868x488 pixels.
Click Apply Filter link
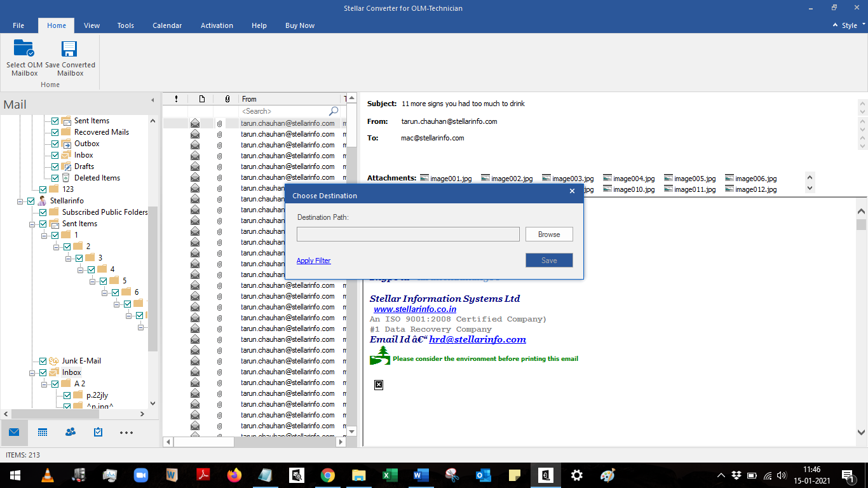314,261
